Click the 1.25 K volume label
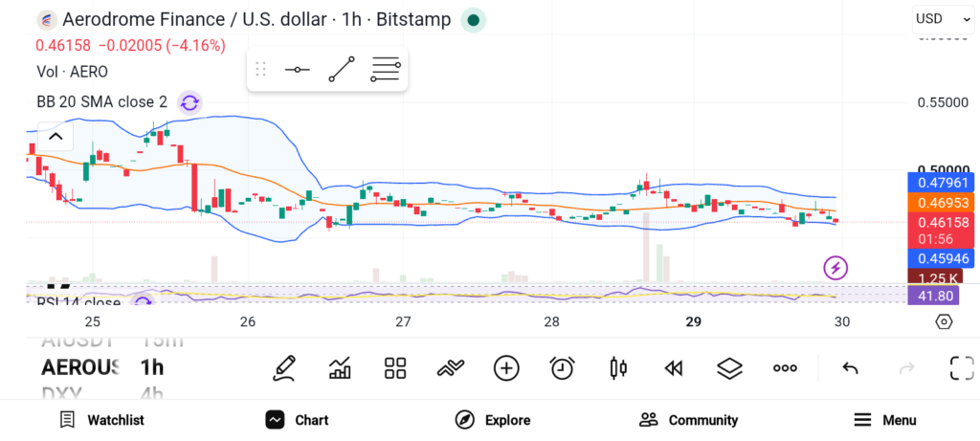The height and width of the screenshot is (441, 980). click(x=935, y=278)
